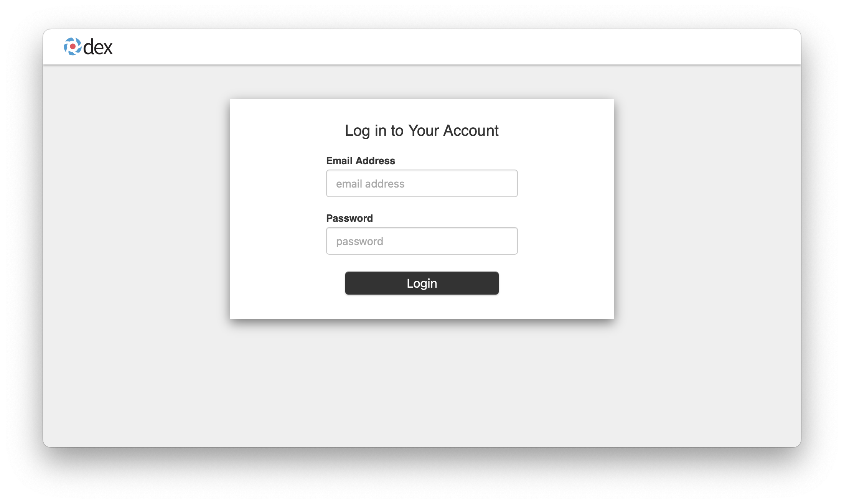
Task: Click the white 'Login' text on button
Action: click(422, 283)
